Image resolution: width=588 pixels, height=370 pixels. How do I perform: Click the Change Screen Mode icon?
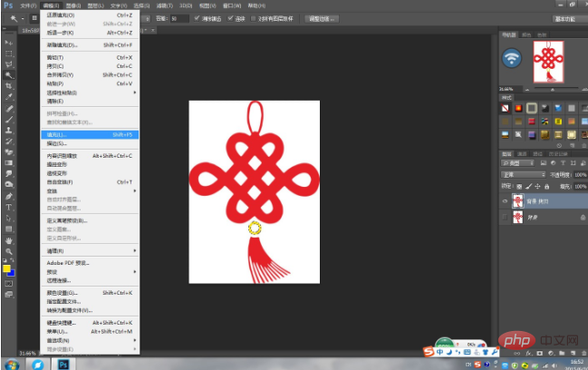point(9,295)
